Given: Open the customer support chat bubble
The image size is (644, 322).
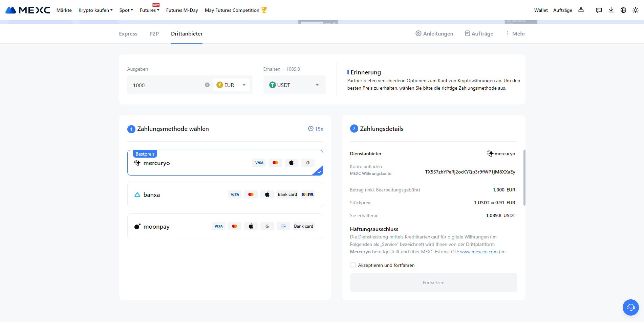Looking at the screenshot, I should pos(630,307).
